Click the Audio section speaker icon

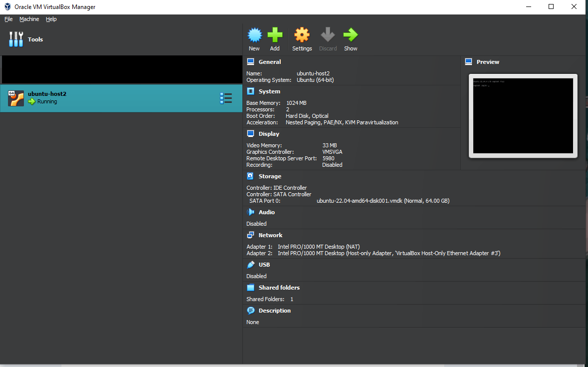tap(250, 212)
